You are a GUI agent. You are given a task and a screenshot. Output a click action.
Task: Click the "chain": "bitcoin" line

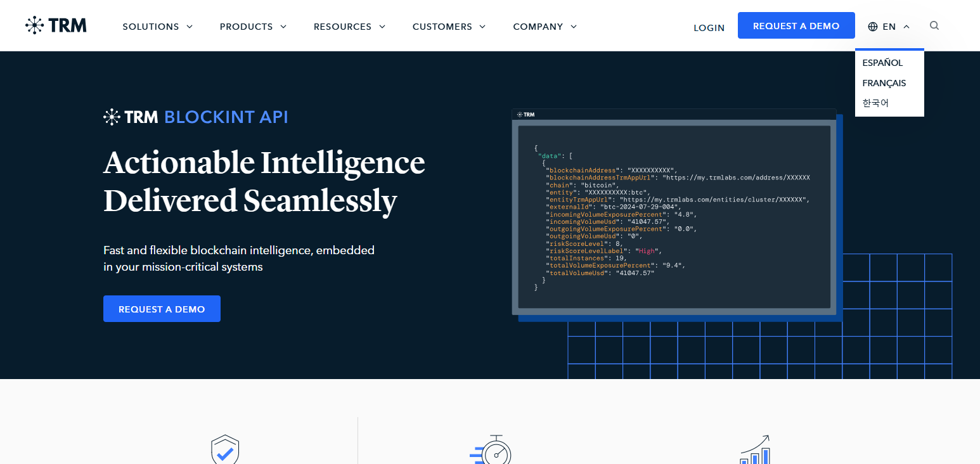(x=582, y=185)
